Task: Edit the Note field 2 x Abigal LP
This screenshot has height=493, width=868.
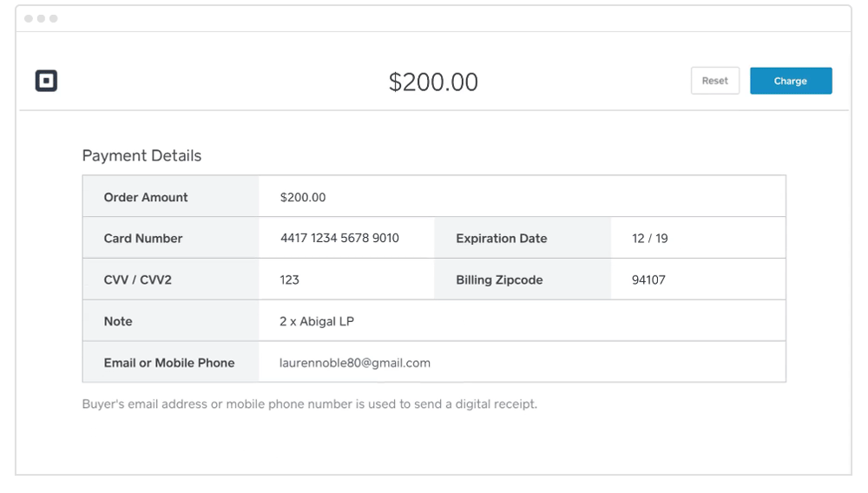Action: click(x=522, y=321)
